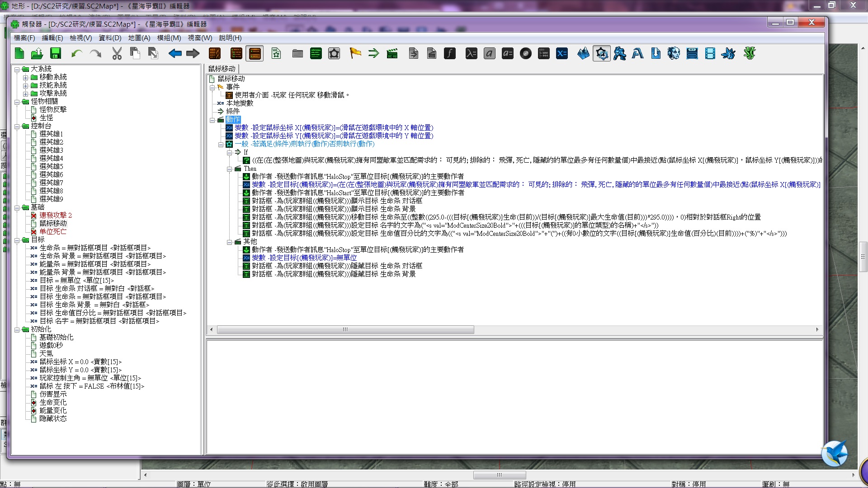Add a new event with the yellow flag icon
This screenshot has height=488, width=868.
356,53
